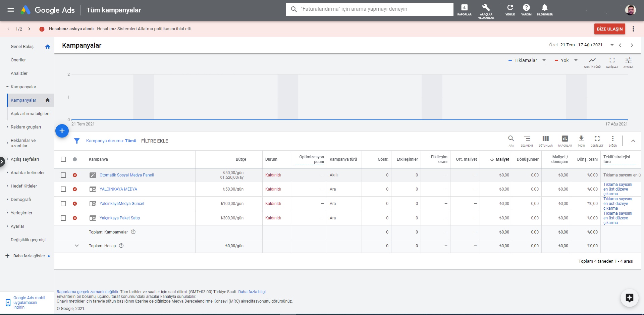Open the Yardım help icon
The height and width of the screenshot is (315, 644).
526,10
